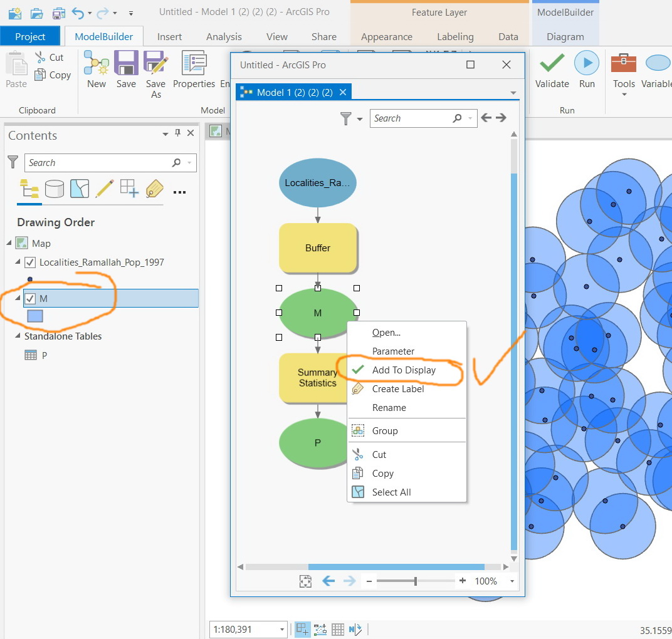This screenshot has height=639, width=672.
Task: Click the model zoom slider handle
Action: point(415,581)
